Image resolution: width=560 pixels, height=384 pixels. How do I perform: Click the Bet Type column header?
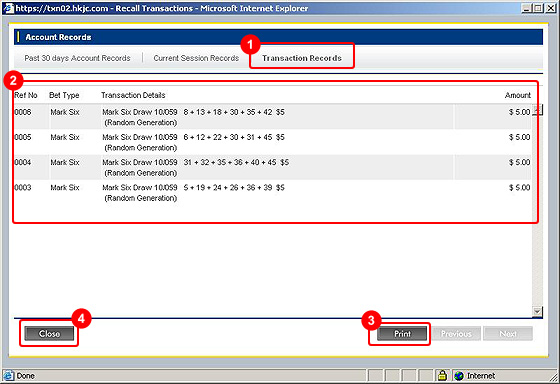pyautogui.click(x=64, y=95)
